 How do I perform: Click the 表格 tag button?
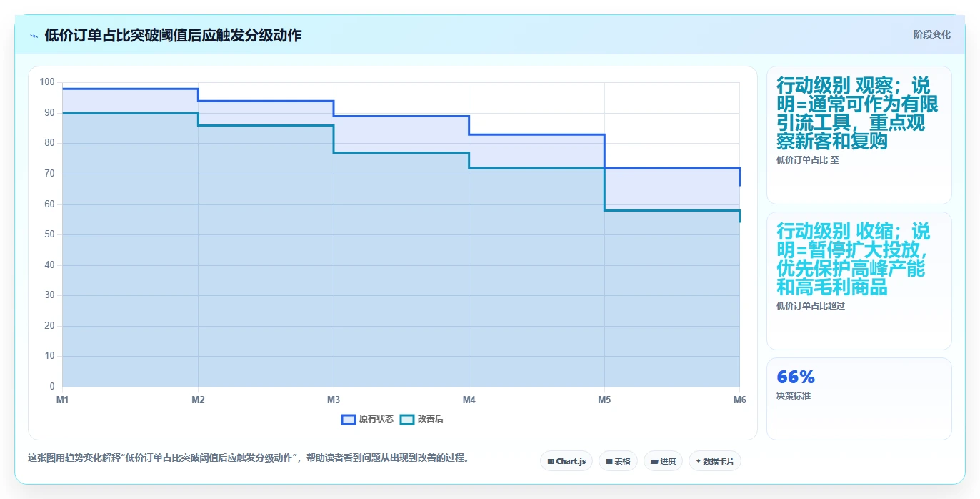pos(618,461)
